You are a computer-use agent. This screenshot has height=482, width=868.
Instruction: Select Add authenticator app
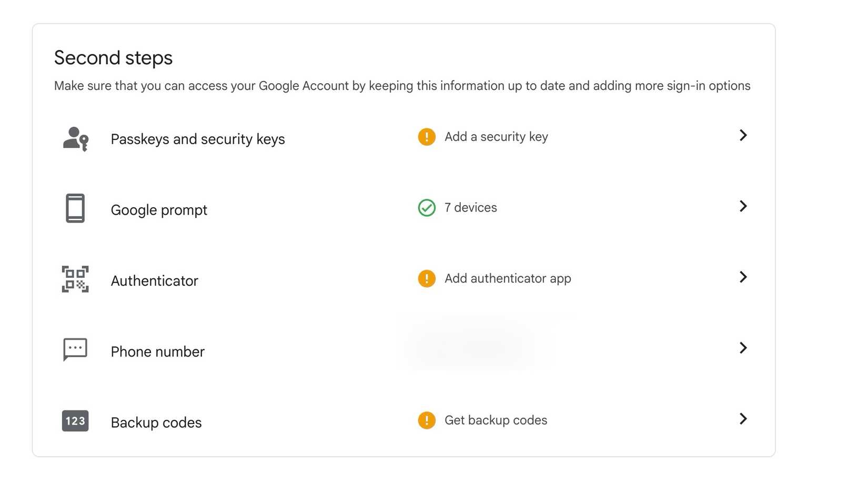[508, 278]
